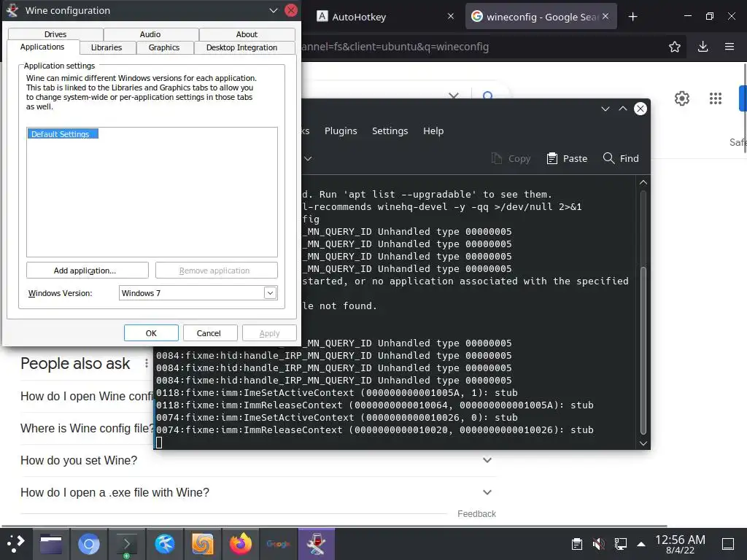Open the Google taskbar entry
The height and width of the screenshot is (560, 747).
point(278,544)
